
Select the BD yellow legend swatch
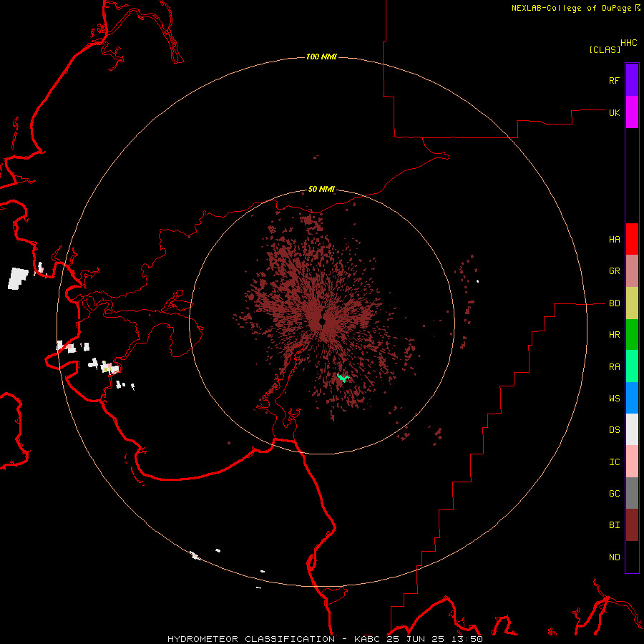tap(632, 303)
